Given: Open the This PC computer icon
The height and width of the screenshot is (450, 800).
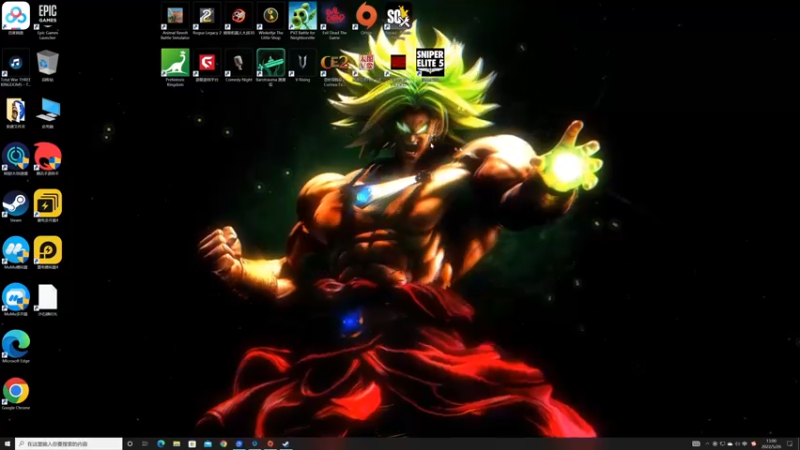Looking at the screenshot, I should tap(47, 112).
